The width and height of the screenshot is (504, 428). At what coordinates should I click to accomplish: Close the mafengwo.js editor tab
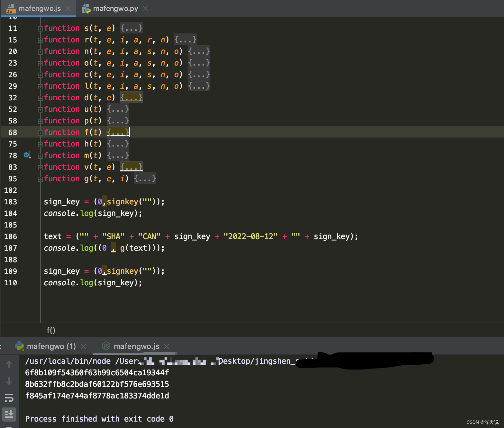click(x=68, y=8)
